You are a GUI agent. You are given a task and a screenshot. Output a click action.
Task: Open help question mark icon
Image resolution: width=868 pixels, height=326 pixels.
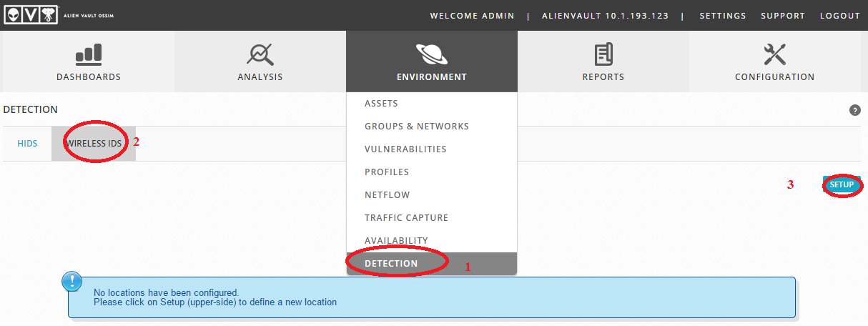pos(854,110)
